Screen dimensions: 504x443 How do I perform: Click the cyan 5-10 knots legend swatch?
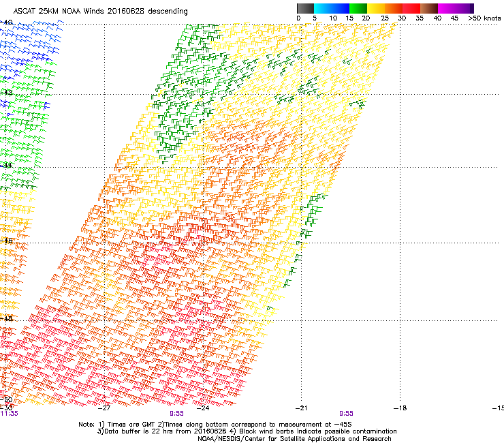tap(323, 8)
